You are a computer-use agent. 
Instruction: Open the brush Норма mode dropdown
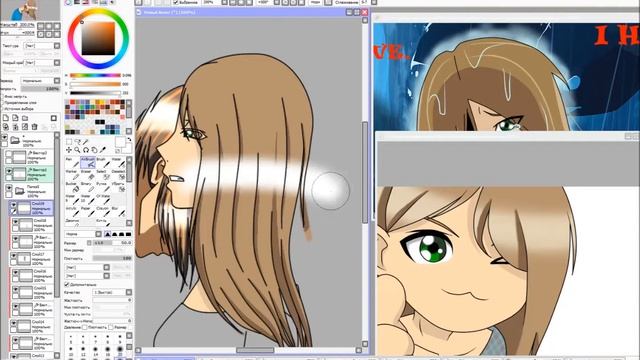83,234
